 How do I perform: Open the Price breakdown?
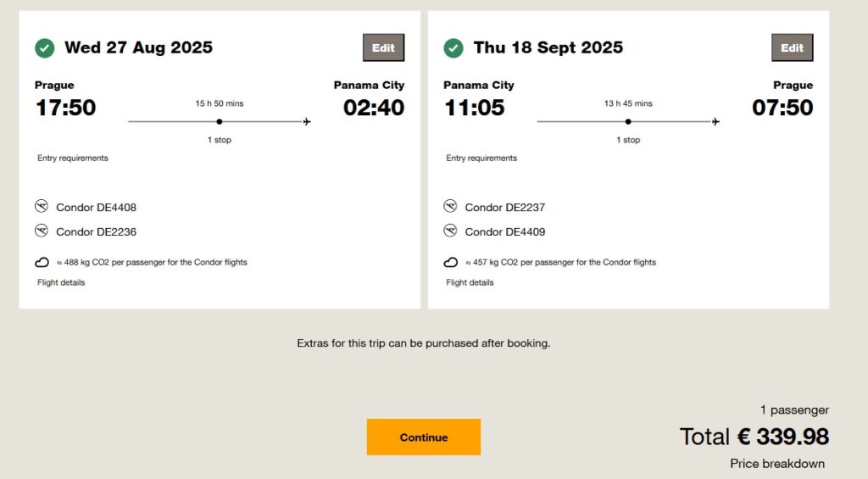pos(777,464)
